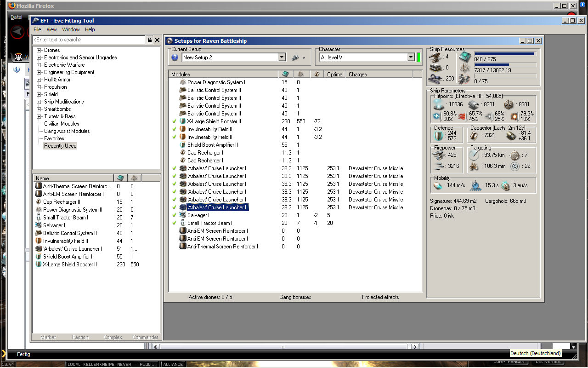The image size is (588, 368).
Task: Select Gang Assist Modules in the category tree
Action: (67, 131)
